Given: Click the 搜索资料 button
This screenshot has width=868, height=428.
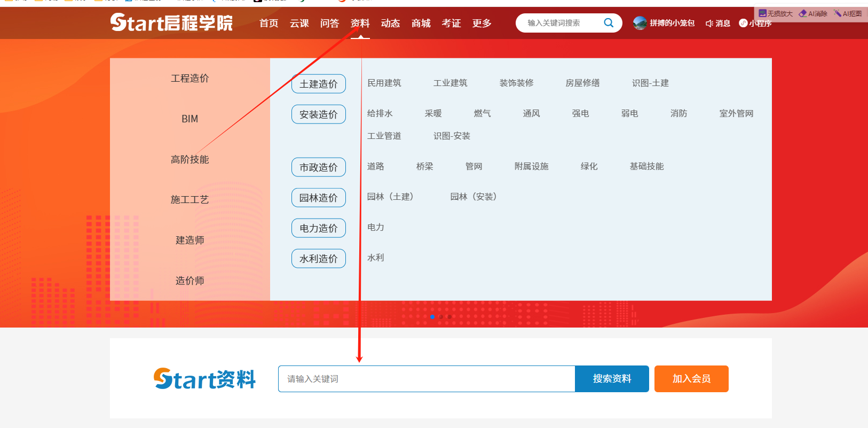Looking at the screenshot, I should [612, 379].
